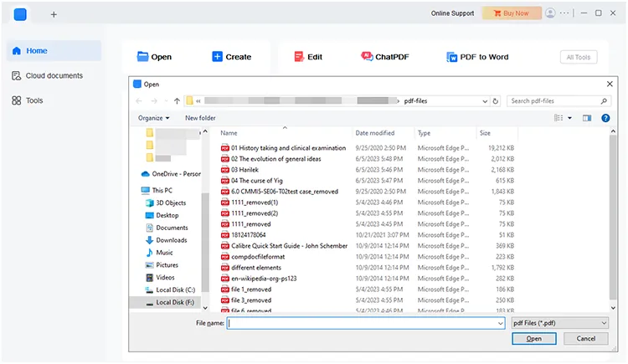Expand the address bar path dropdown
The image size is (628, 364).
coord(485,101)
